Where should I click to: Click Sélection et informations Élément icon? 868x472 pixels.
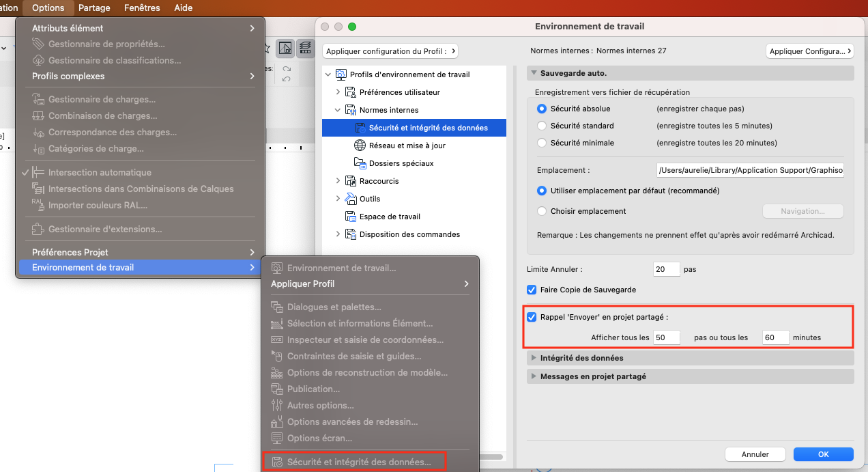[277, 324]
